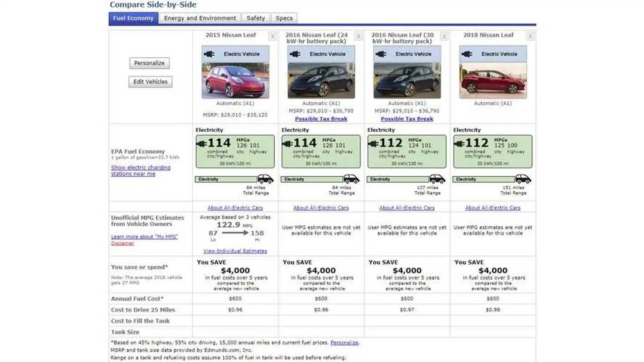Image resolution: width=644 pixels, height=362 pixels.
Task: Open the Specs tab
Action: coord(284,18)
